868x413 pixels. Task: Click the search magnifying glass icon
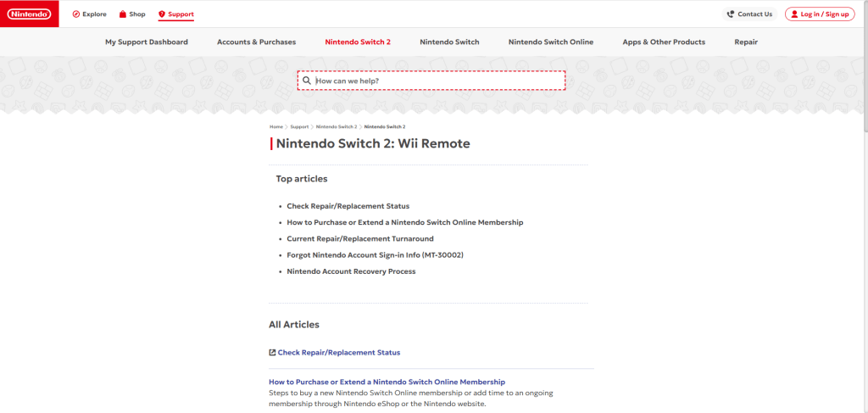coord(307,81)
